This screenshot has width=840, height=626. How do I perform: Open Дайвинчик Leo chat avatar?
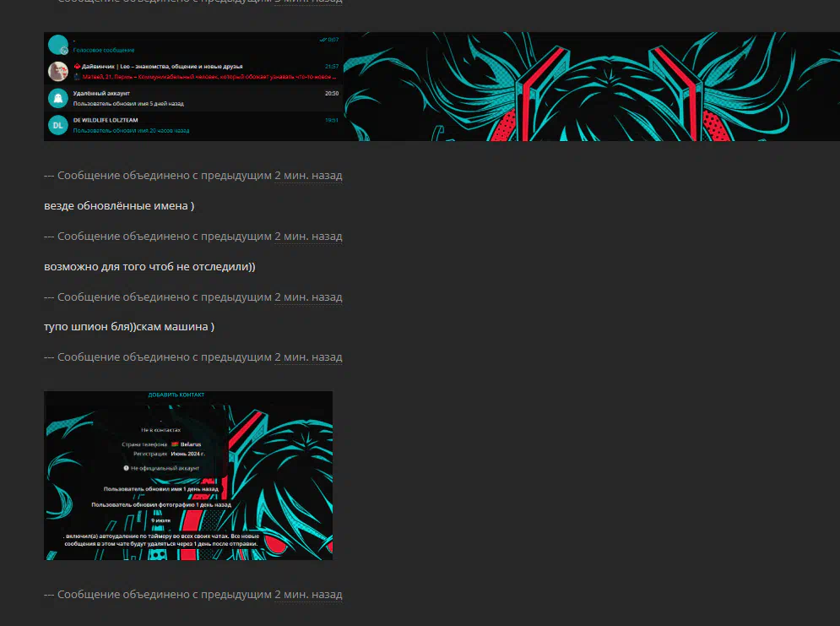(57, 71)
